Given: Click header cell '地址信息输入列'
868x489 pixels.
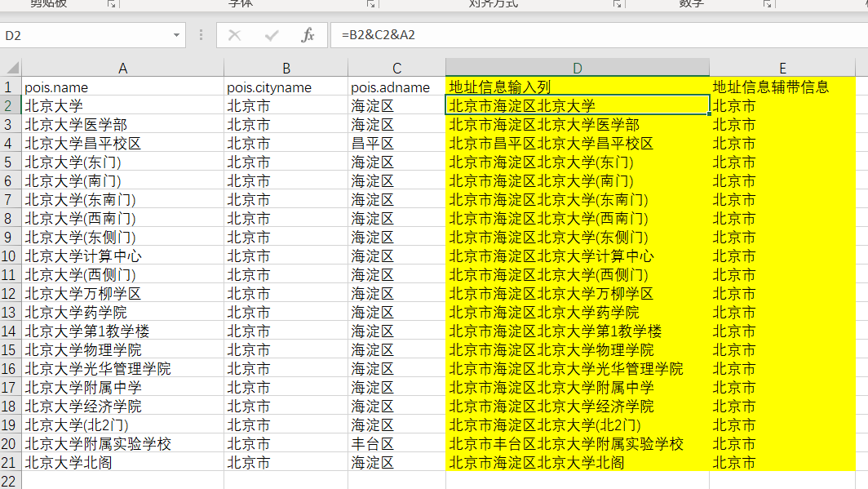Looking at the screenshot, I should point(578,87).
